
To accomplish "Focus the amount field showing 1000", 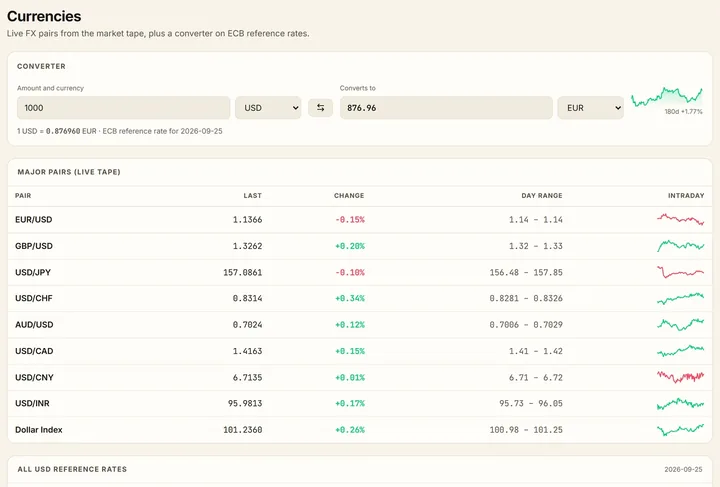I will tap(124, 108).
